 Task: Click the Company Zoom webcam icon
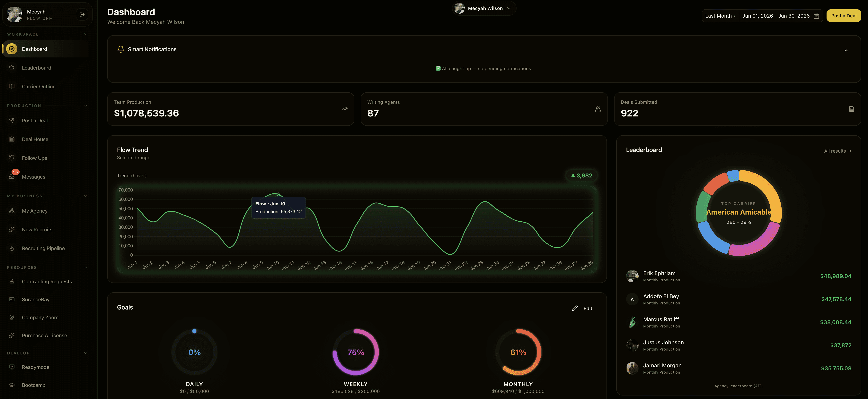pyautogui.click(x=12, y=318)
